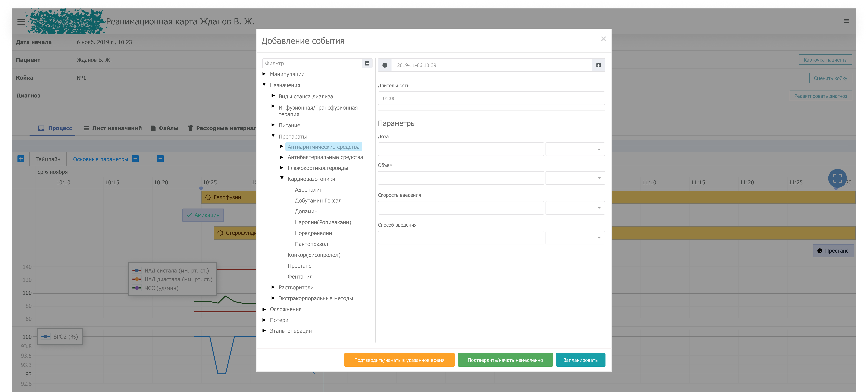Switch to Лист назначений tab
The image size is (868, 392).
[113, 128]
